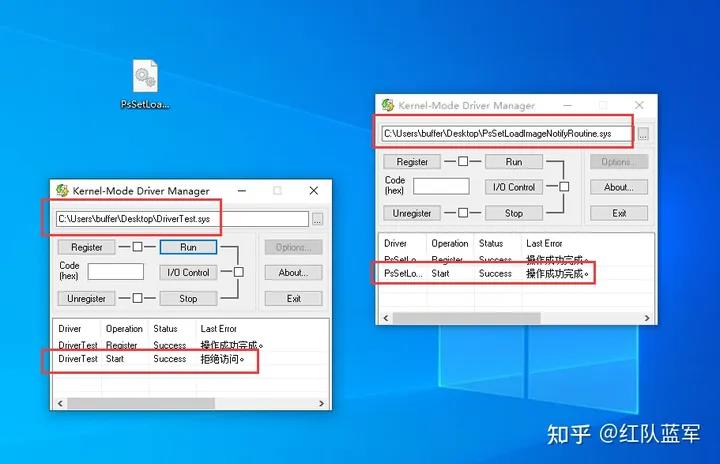Minimize the DriverTest.sys Driver Manager window
Screen dimensions: 720x464
242,191
